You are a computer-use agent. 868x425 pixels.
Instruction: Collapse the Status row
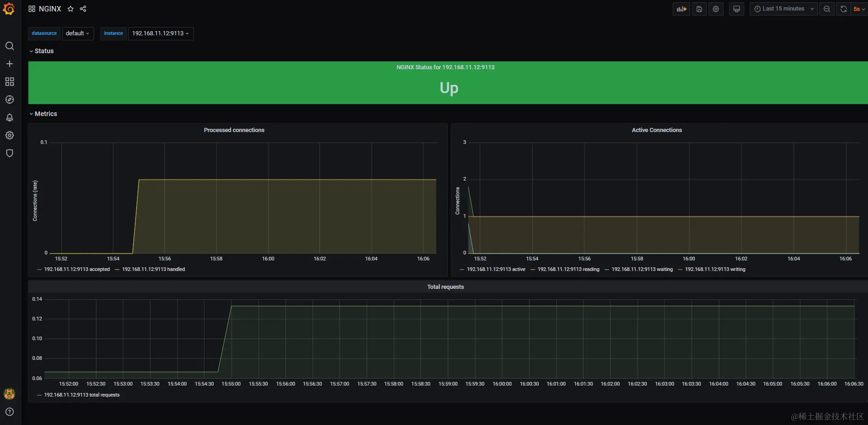tap(41, 51)
